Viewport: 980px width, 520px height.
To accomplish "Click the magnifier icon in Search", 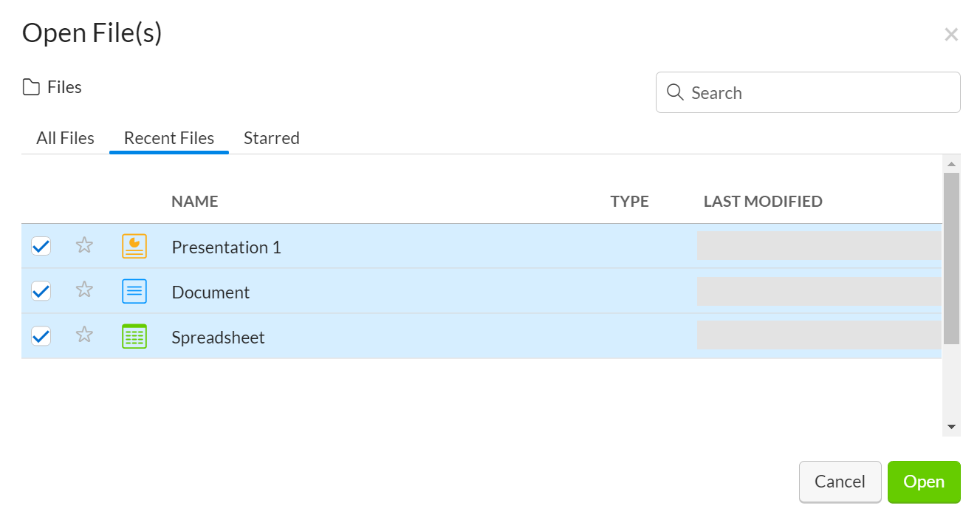I will click(x=674, y=92).
